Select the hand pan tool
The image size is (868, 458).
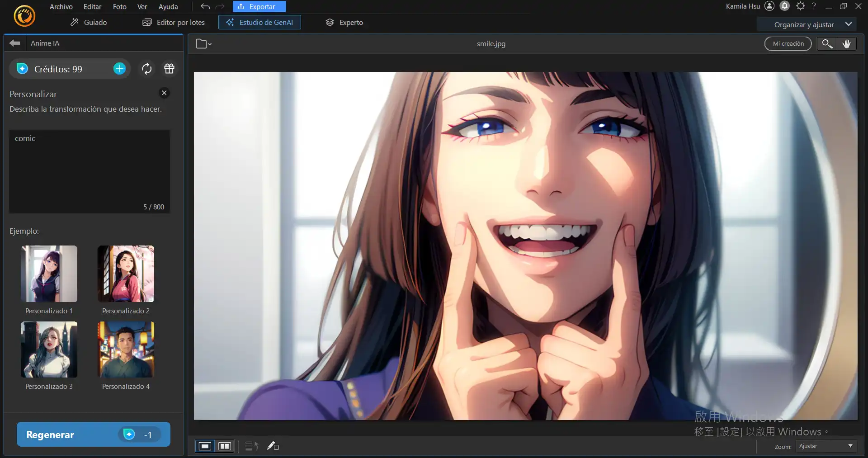[846, 44]
